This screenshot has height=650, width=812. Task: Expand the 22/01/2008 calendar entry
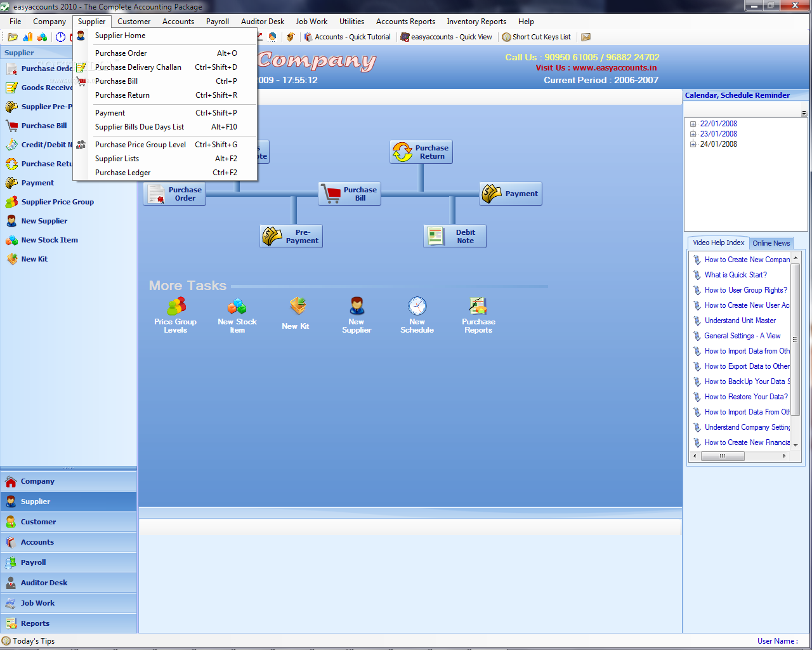693,124
